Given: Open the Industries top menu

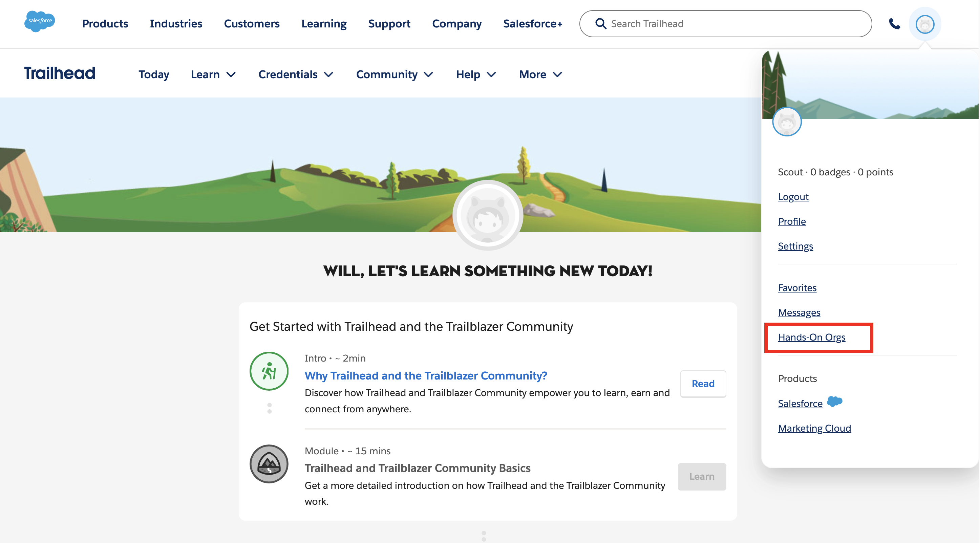Looking at the screenshot, I should point(176,24).
